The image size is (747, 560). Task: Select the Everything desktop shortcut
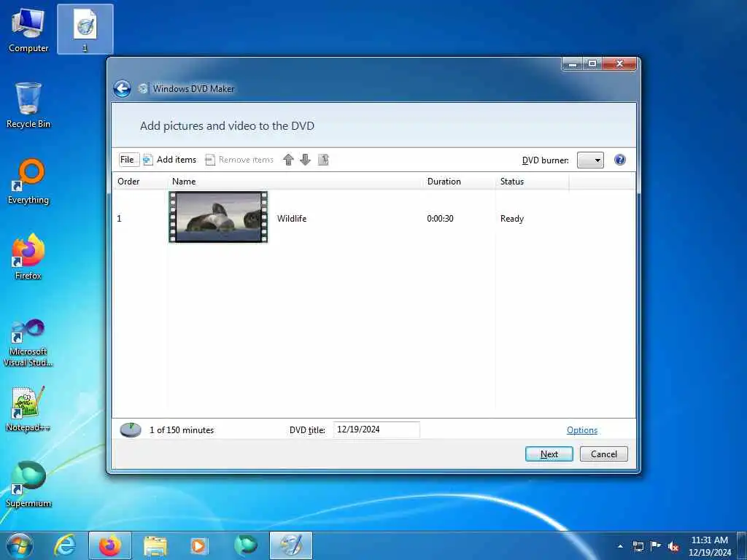click(28, 182)
